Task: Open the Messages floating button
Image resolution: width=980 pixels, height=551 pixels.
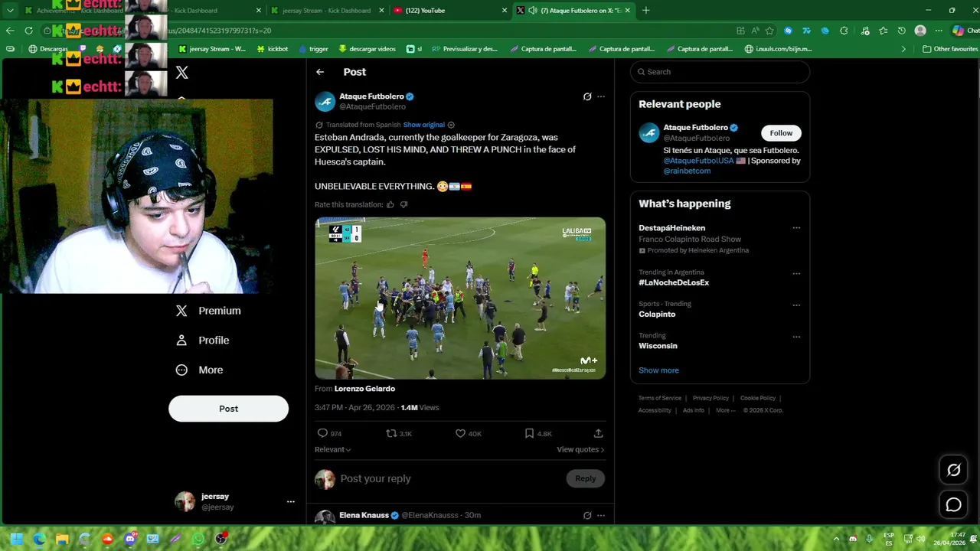Action: coord(953,505)
